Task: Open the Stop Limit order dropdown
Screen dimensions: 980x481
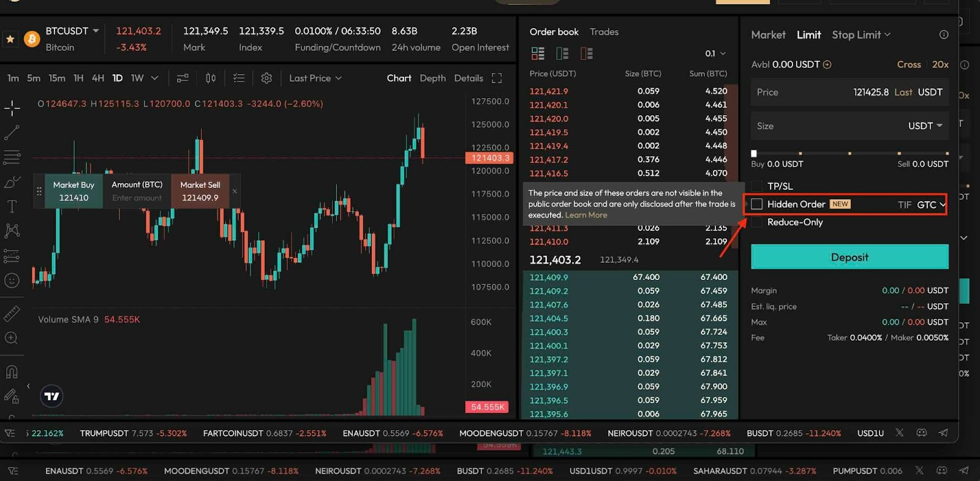Action: (861, 35)
